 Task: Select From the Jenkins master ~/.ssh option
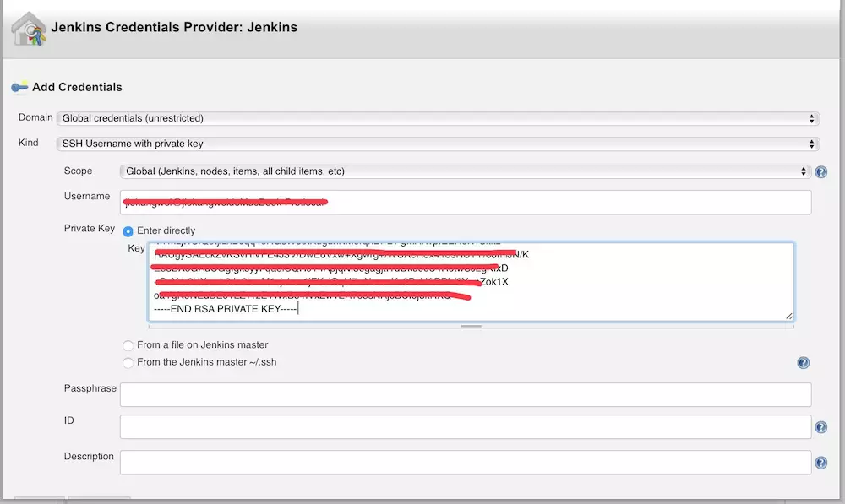pyautogui.click(x=128, y=362)
